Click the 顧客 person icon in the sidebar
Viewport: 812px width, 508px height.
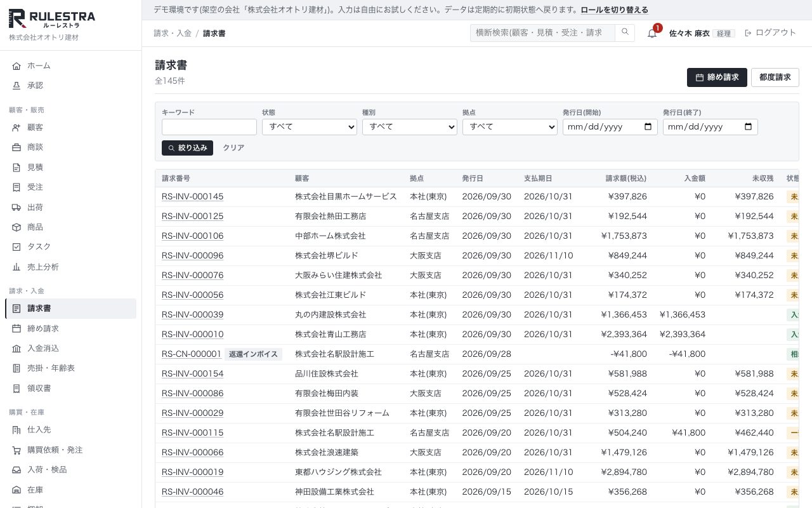coord(16,128)
